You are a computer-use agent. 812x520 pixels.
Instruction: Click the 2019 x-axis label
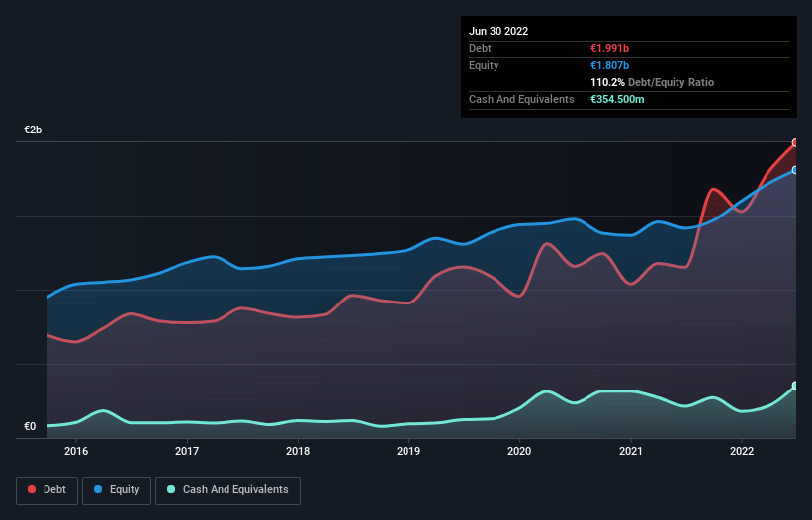point(408,451)
